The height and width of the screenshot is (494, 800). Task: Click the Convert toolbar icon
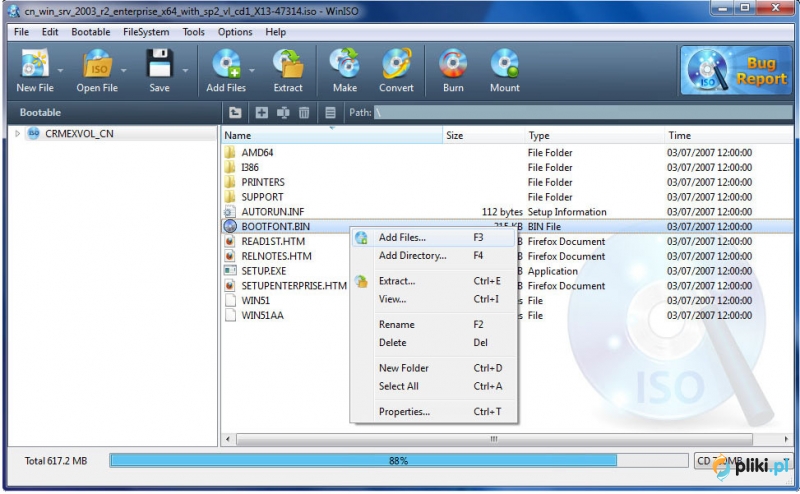tap(396, 64)
